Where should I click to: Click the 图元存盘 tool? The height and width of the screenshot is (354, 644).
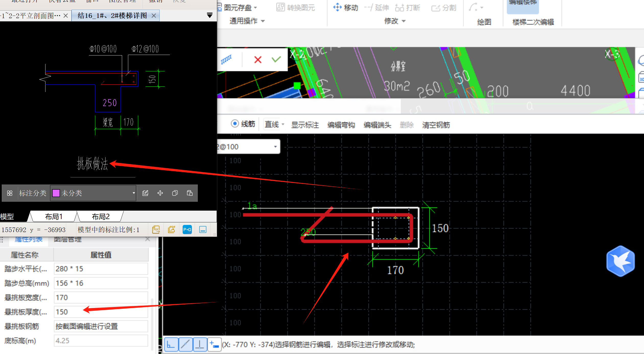click(237, 8)
